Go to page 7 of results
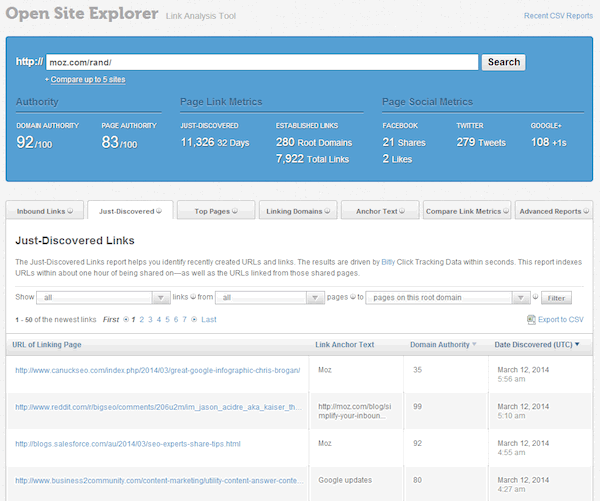The image size is (600, 501). (184, 320)
